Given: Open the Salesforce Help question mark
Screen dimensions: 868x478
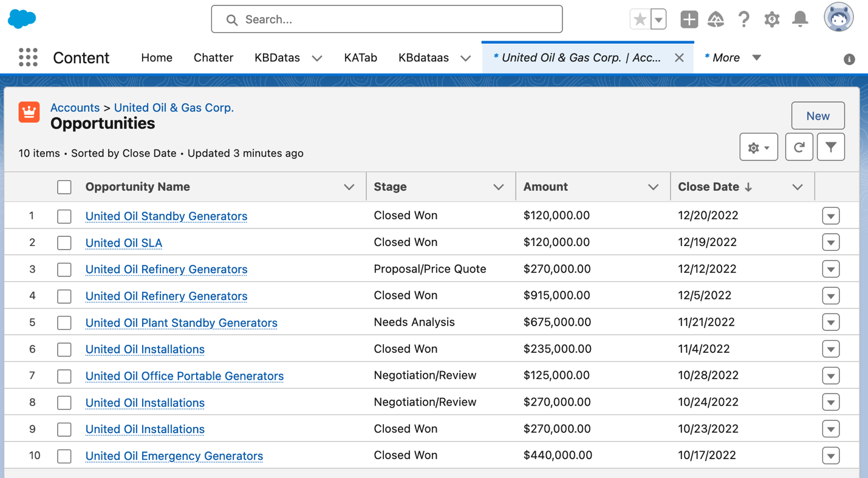Looking at the screenshot, I should click(743, 19).
